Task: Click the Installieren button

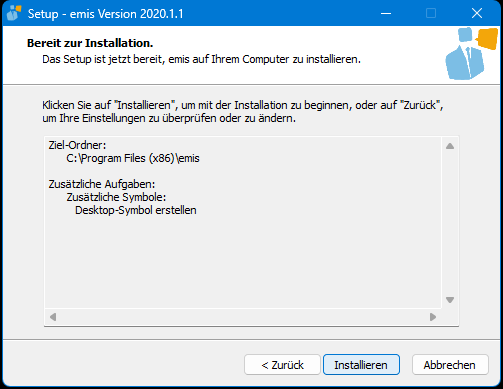Action: coord(361,365)
